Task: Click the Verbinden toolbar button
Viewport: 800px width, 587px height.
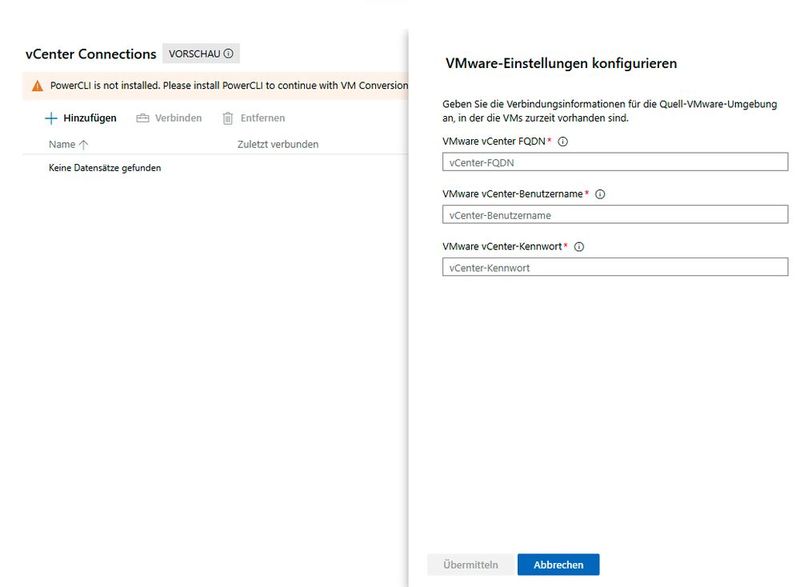Action: pos(169,118)
